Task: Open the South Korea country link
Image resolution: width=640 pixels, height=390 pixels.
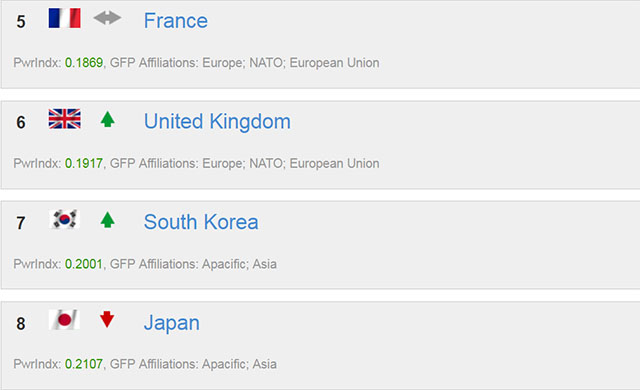Action: (201, 222)
